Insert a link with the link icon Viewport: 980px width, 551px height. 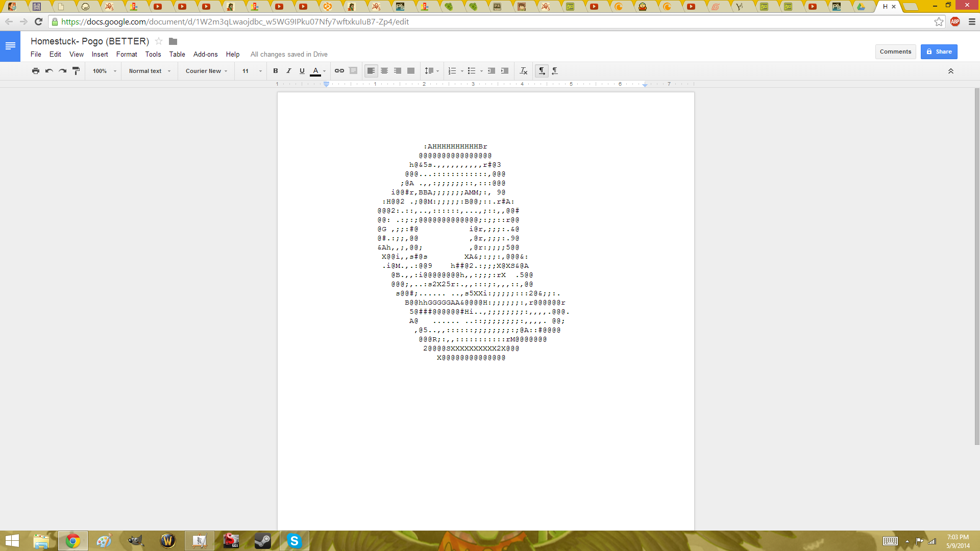click(339, 71)
